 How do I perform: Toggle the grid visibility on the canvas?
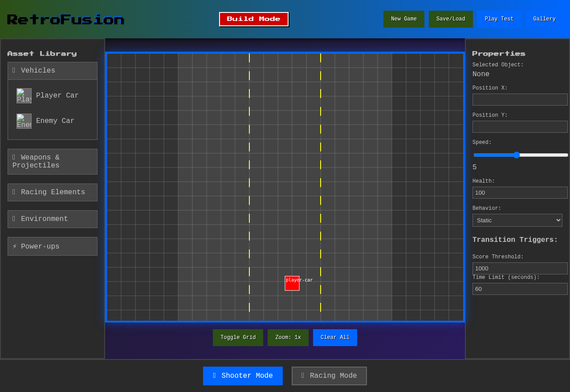[238, 337]
